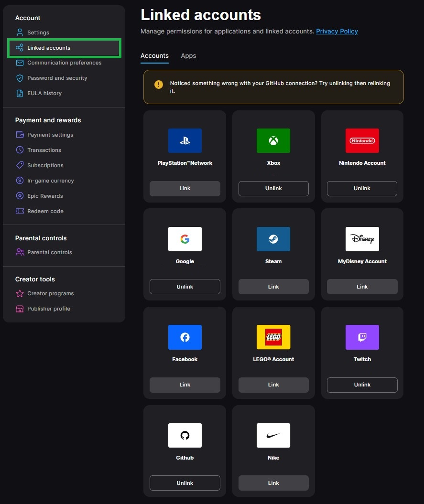424x504 pixels.
Task: Select the Accounts tab
Action: pyautogui.click(x=154, y=56)
